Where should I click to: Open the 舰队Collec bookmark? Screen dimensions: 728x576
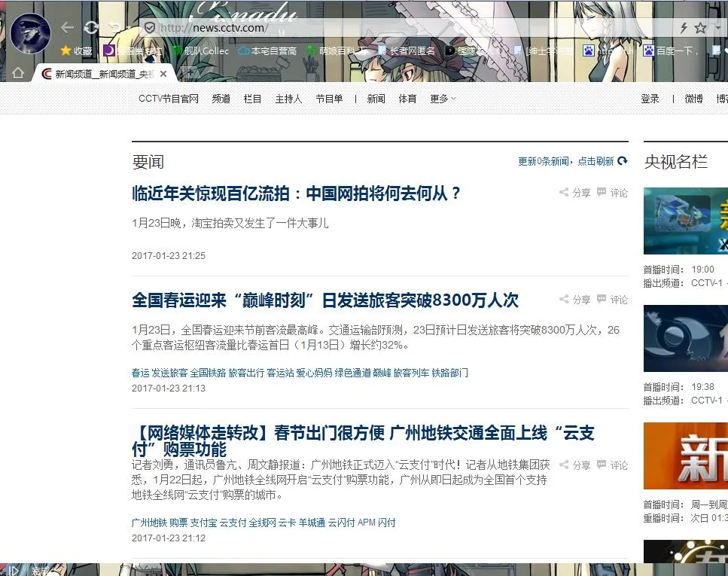click(x=200, y=50)
